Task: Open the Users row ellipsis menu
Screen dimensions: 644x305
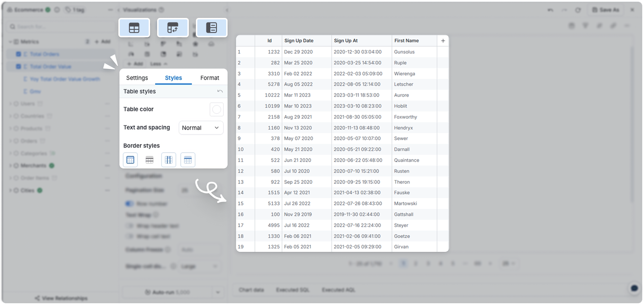Action: pos(107,104)
